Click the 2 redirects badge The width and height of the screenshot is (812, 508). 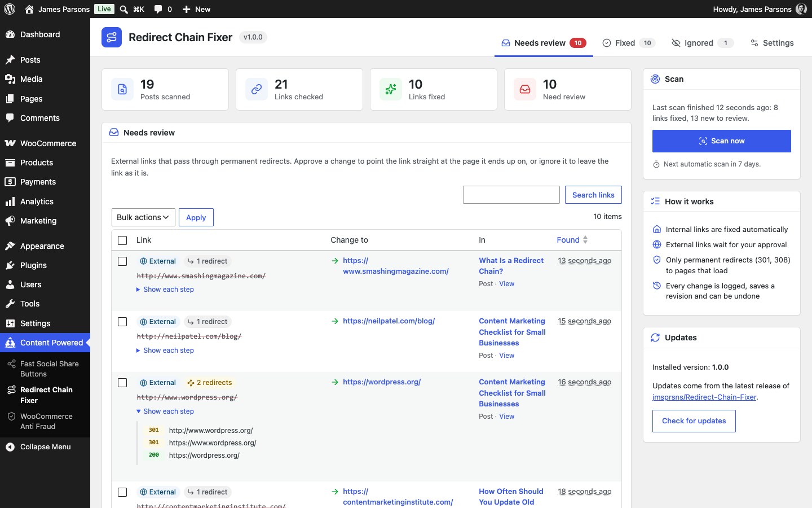pos(210,383)
